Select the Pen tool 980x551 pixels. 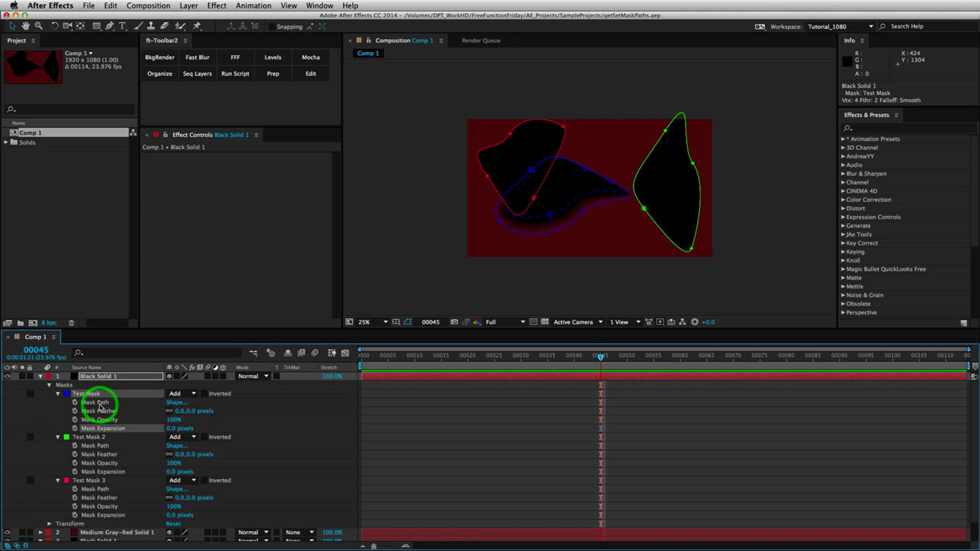[109, 26]
